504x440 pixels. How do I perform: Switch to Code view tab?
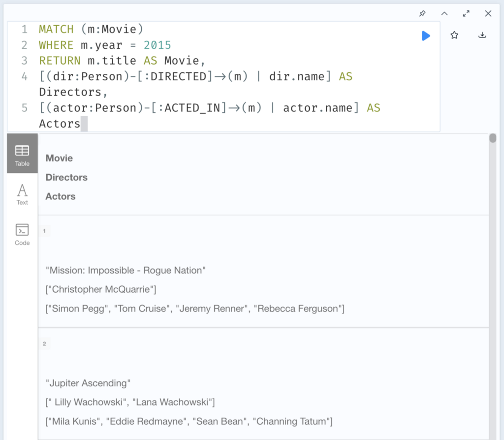(x=22, y=235)
